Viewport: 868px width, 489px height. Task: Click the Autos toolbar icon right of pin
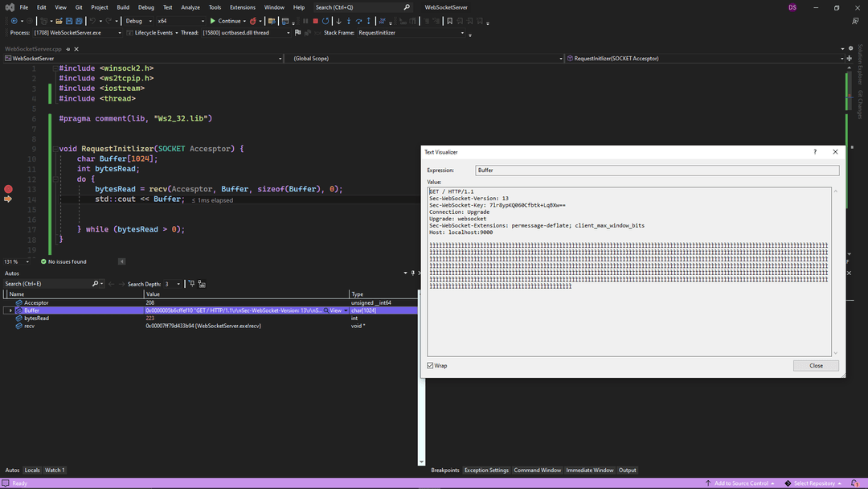[202, 284]
